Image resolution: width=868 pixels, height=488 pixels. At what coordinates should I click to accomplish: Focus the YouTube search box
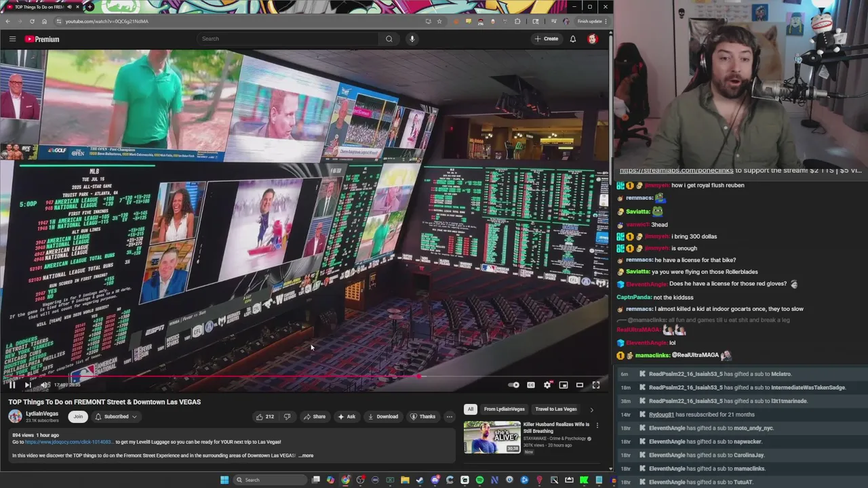tap(288, 39)
